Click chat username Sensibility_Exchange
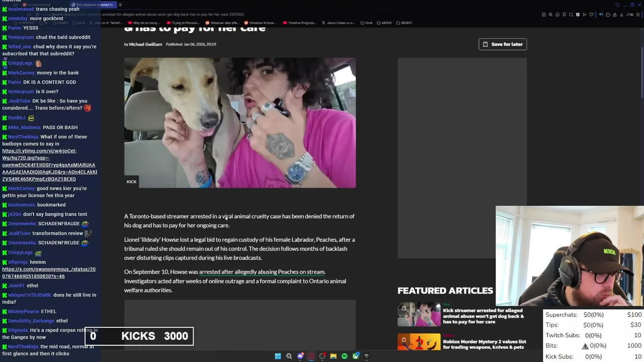 pos(31,321)
